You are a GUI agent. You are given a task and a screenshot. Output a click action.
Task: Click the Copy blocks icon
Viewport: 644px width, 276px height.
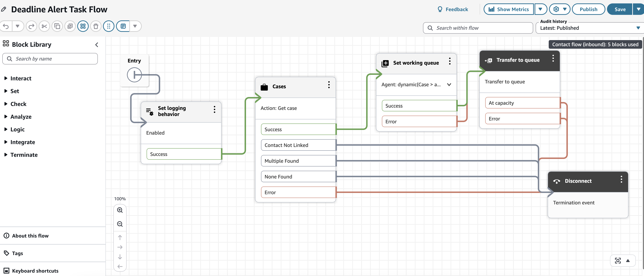pos(57,26)
